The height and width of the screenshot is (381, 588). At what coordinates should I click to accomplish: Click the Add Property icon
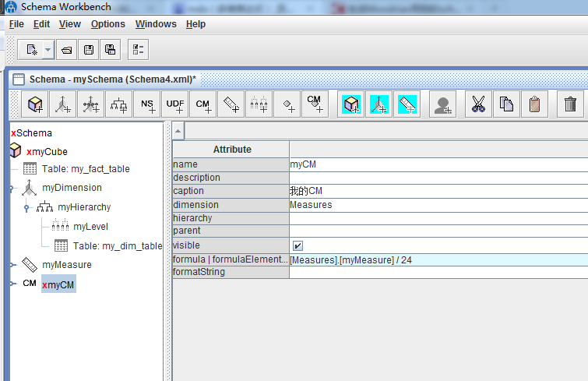point(287,104)
